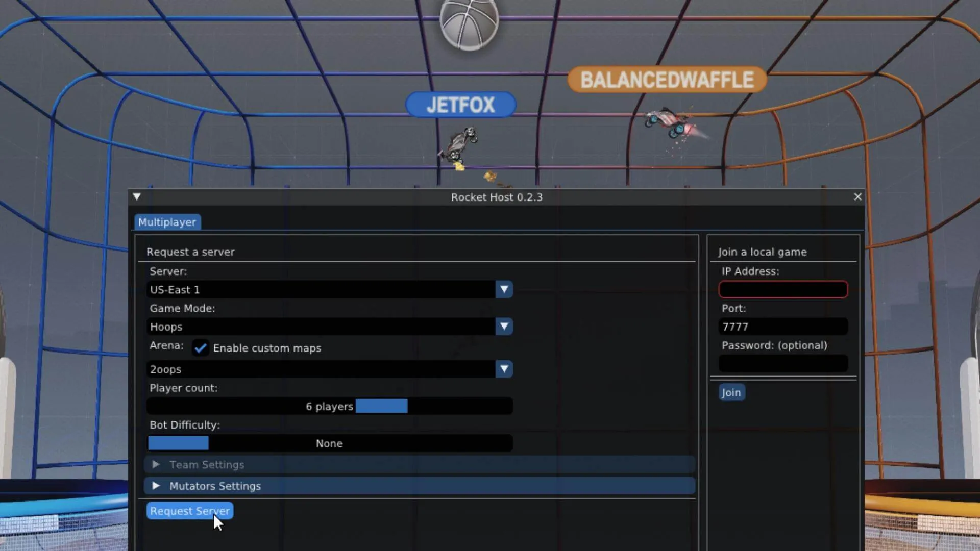The width and height of the screenshot is (980, 551).
Task: Uncheck Enable custom maps checkbox
Action: [x=201, y=348]
